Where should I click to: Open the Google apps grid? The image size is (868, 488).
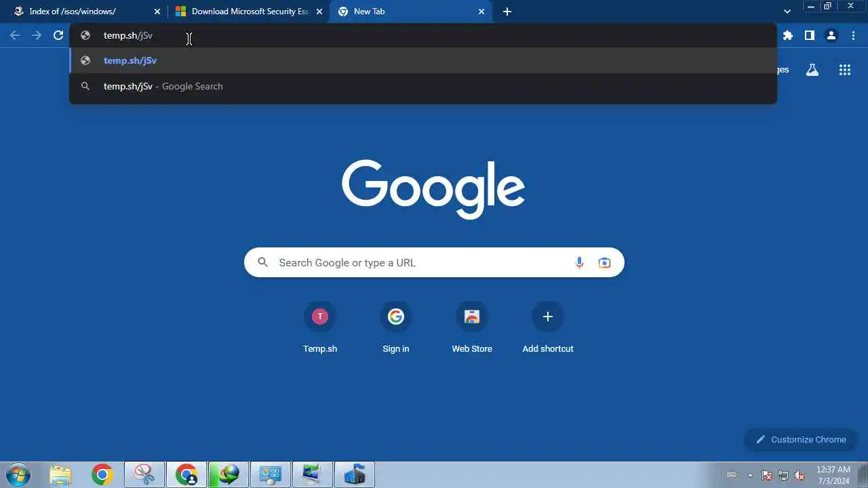click(845, 70)
